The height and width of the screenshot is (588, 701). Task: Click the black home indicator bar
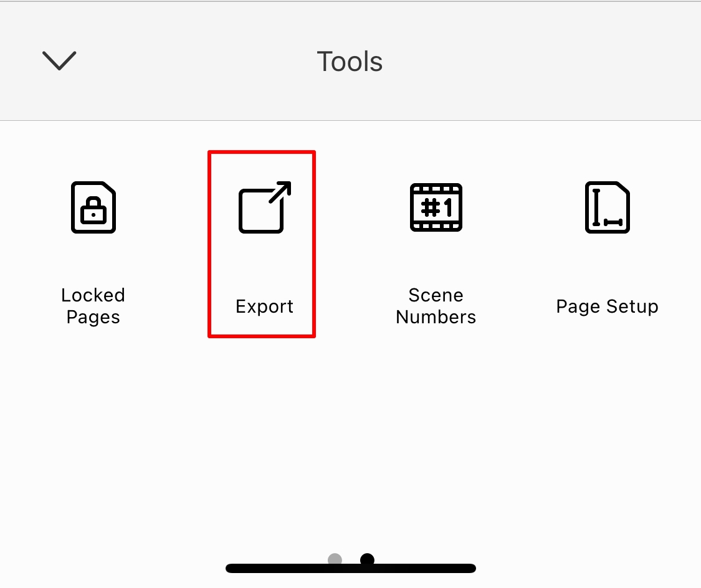350,568
